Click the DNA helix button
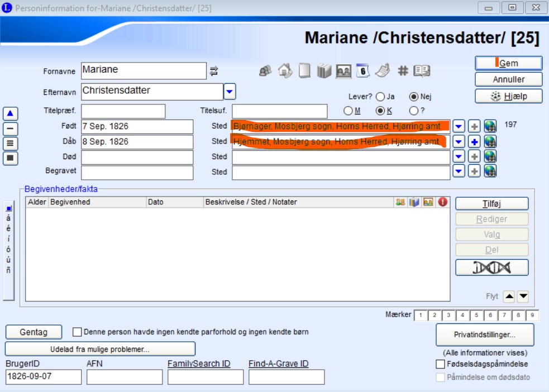The image size is (549, 392). click(x=492, y=267)
